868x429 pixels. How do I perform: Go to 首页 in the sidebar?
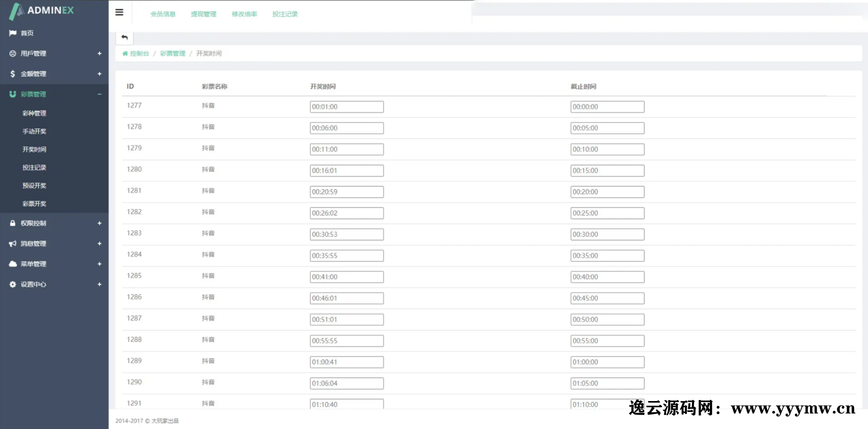tap(27, 33)
